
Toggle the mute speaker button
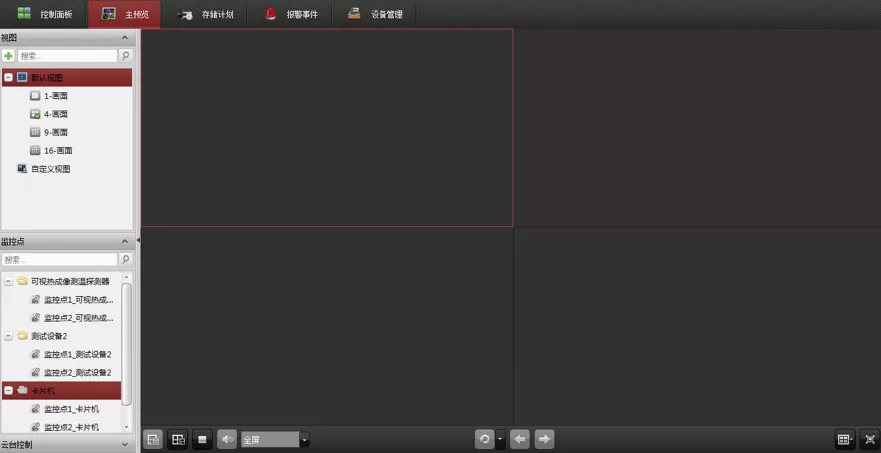[x=228, y=439]
